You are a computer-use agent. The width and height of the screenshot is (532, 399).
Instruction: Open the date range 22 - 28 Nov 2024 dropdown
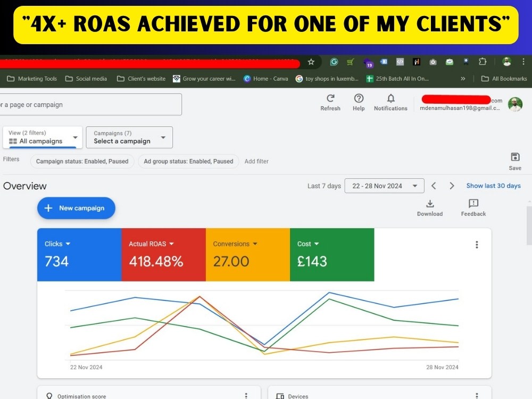click(x=384, y=186)
